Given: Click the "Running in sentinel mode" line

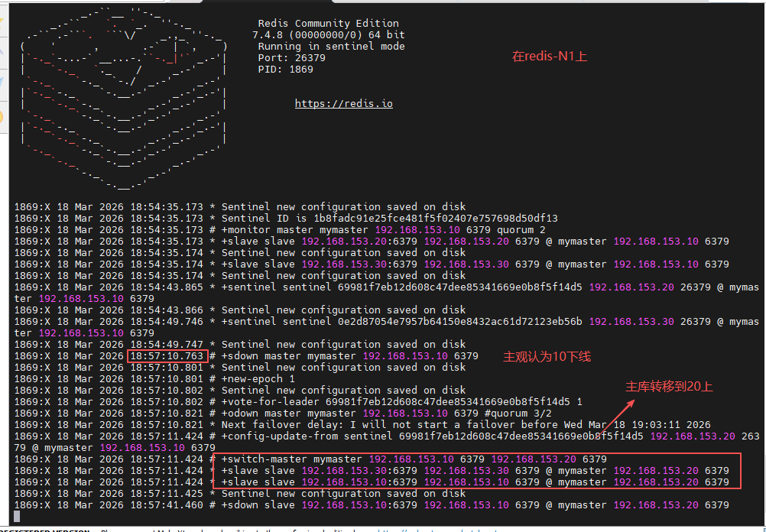Looking at the screenshot, I should (331, 47).
